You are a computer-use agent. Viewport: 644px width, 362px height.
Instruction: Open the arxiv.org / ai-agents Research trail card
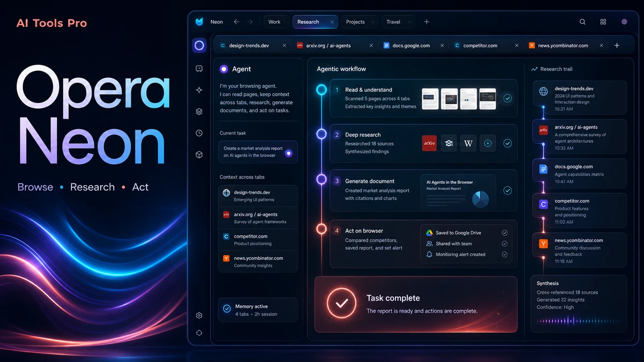(x=580, y=137)
